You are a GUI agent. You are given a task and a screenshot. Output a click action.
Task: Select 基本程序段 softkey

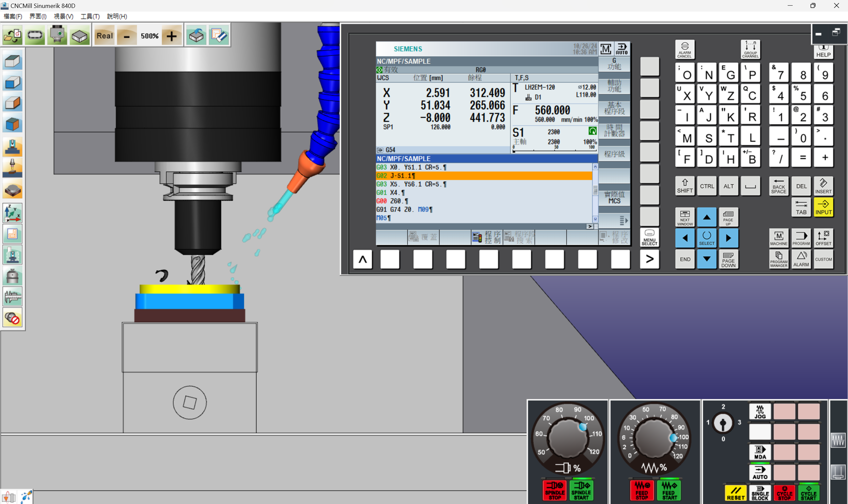614,108
